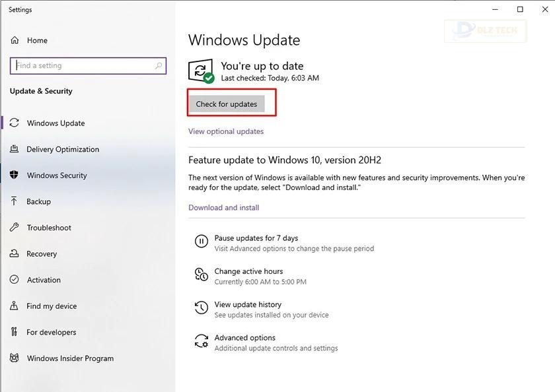This screenshot has width=555, height=392.
Task: Click the clock icon for active hours
Action: [202, 275]
